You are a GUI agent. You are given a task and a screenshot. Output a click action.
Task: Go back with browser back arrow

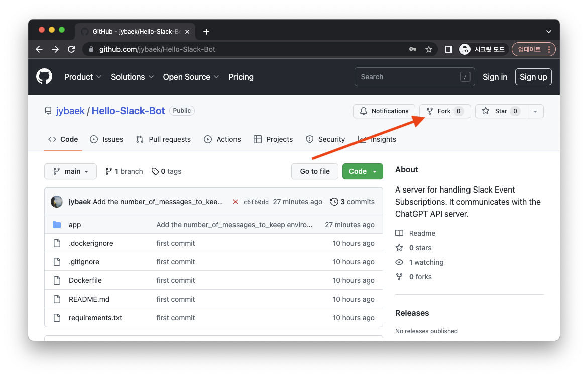(x=39, y=49)
